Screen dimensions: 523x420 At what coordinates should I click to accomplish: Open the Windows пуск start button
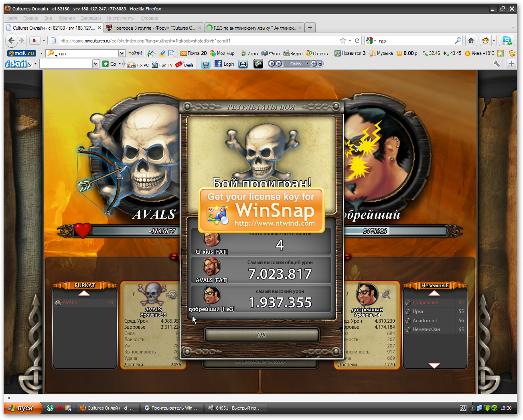[x=23, y=408]
